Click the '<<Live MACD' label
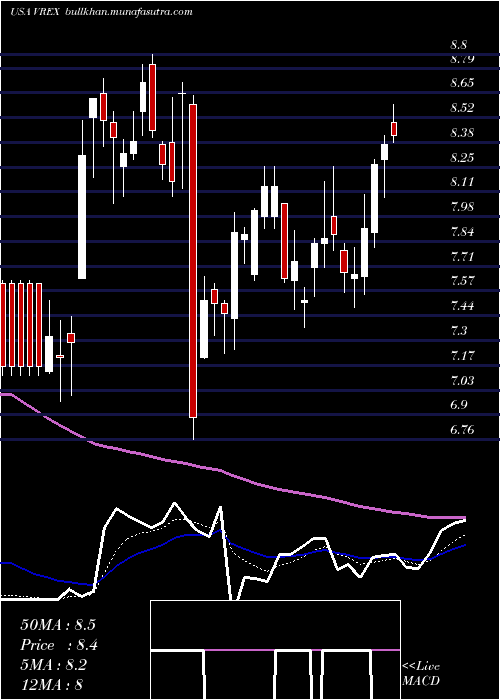 [x=421, y=674]
